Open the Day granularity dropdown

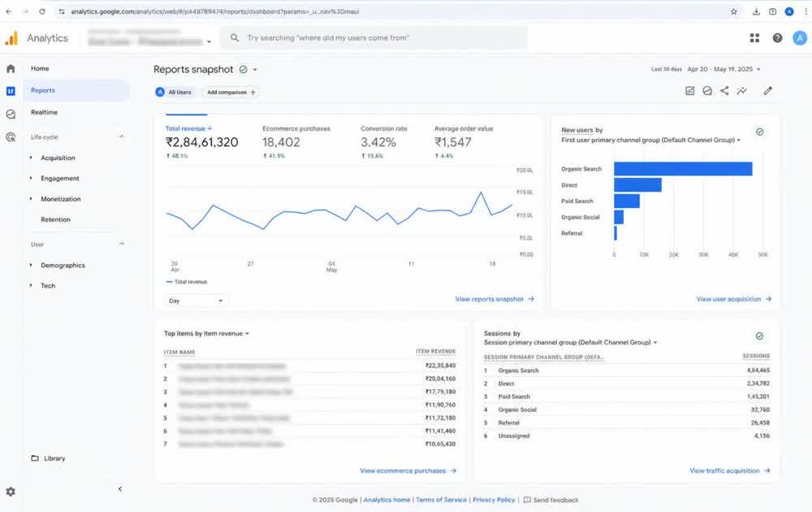pyautogui.click(x=197, y=301)
